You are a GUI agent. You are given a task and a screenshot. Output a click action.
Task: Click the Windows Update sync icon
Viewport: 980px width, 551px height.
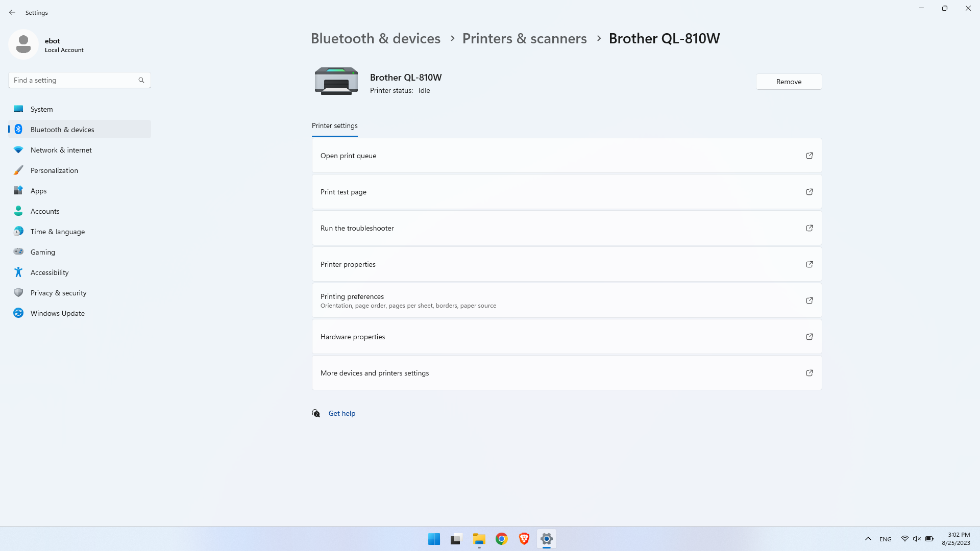pos(18,313)
